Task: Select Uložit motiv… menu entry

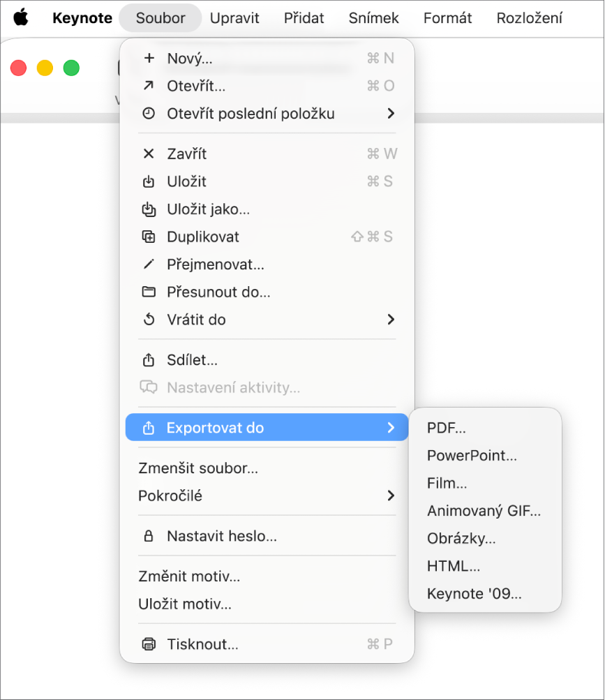Action: 267,604
